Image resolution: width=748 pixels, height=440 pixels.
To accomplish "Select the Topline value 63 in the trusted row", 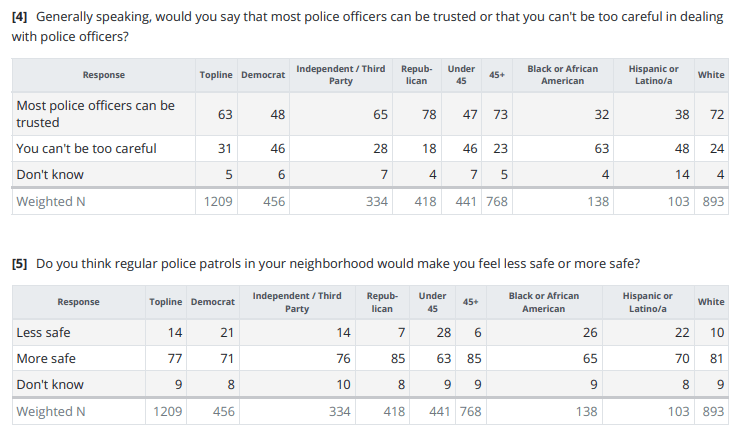I will (225, 114).
